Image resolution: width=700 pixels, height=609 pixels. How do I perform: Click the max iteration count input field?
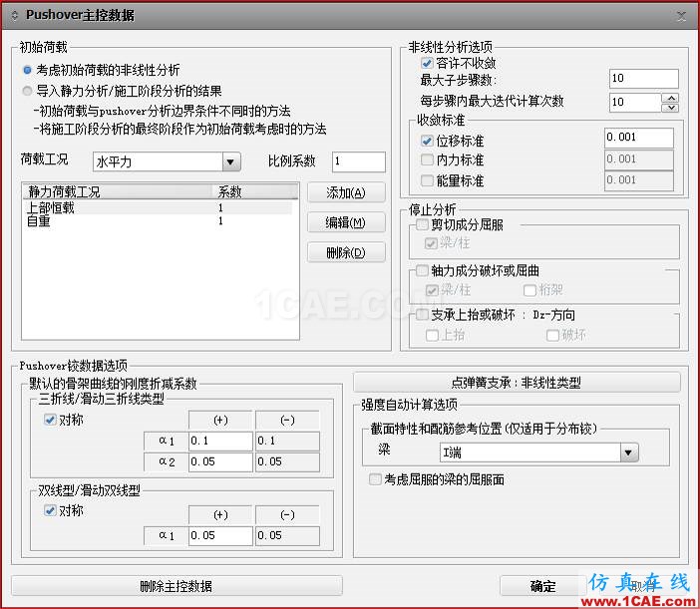635,103
